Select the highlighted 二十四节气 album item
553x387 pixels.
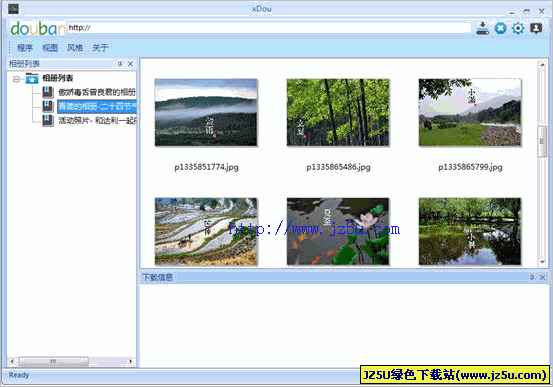(x=97, y=107)
